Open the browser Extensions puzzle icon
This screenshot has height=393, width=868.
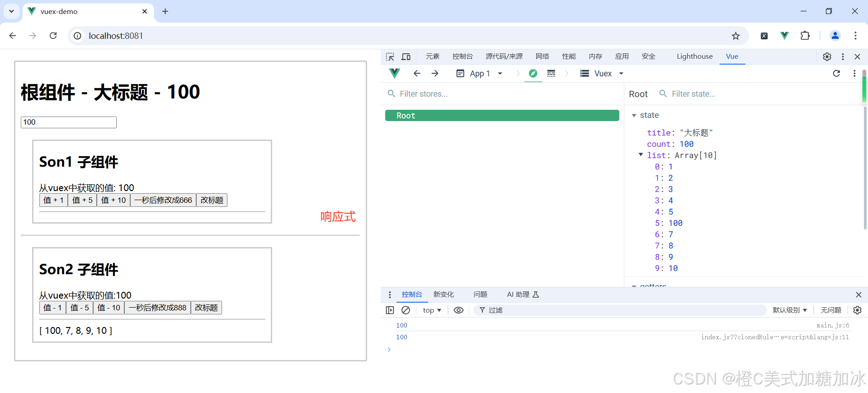[805, 36]
